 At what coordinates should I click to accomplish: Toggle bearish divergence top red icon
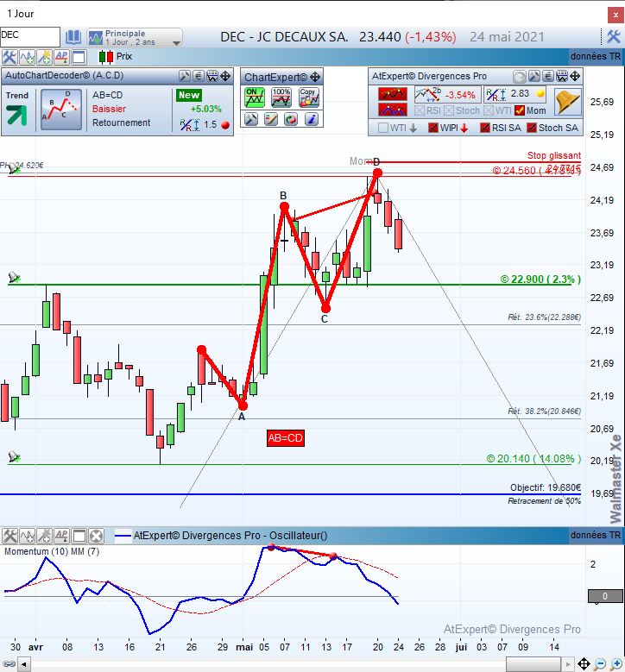(x=393, y=94)
